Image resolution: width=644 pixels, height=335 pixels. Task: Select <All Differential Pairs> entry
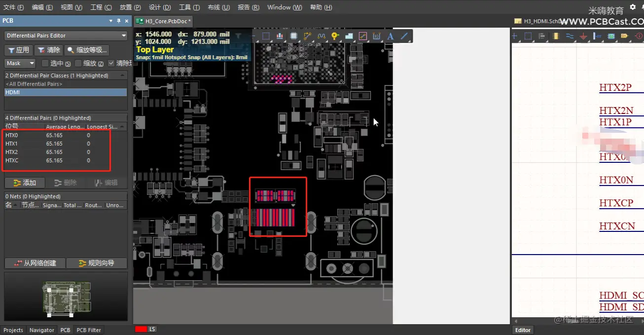(x=66, y=84)
